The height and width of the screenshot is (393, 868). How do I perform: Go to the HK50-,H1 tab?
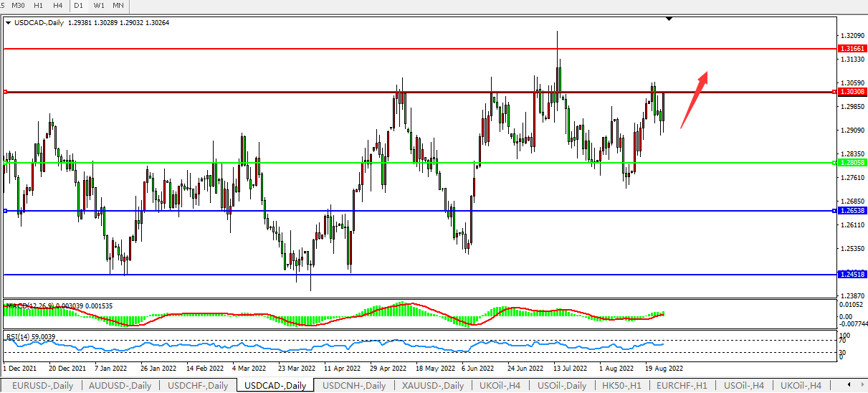(622, 386)
